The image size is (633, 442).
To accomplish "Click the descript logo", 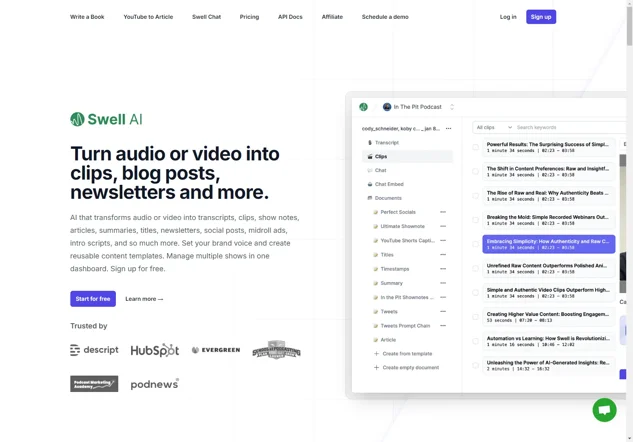I will point(94,350).
